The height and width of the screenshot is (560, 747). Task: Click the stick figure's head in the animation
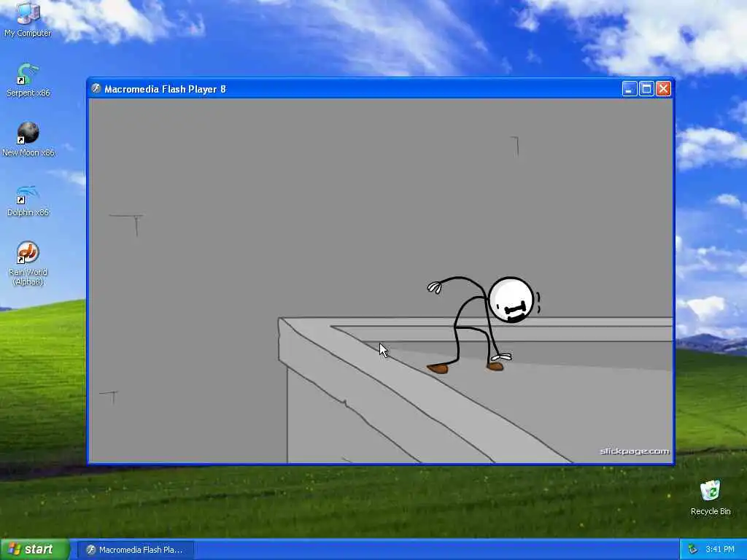511,300
